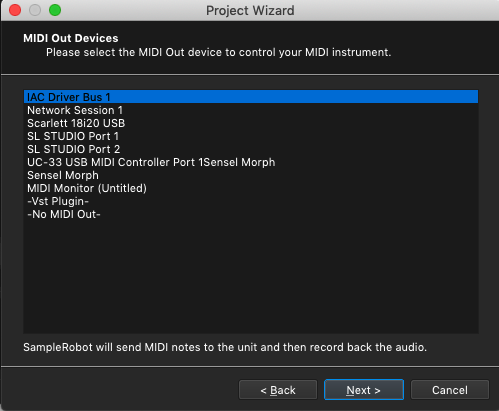Image resolution: width=499 pixels, height=411 pixels.
Task: Choose MIDI Monitor (Untitled) device
Action: coord(251,188)
